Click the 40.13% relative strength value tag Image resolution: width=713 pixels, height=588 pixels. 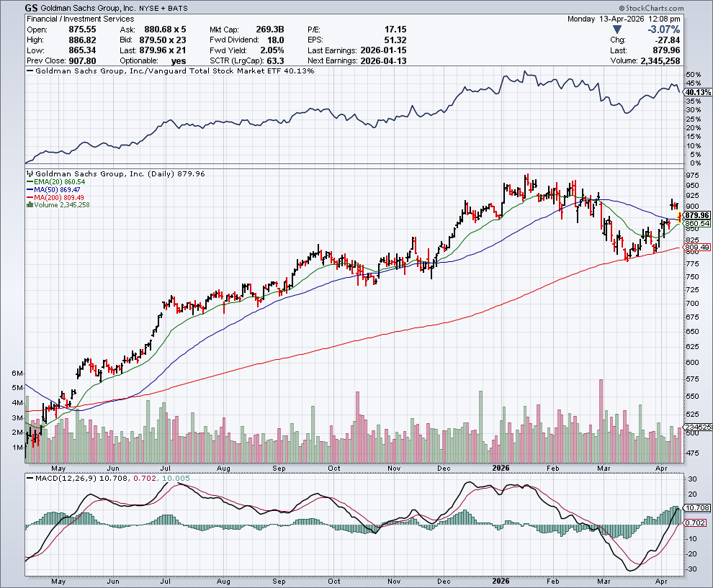pos(694,92)
